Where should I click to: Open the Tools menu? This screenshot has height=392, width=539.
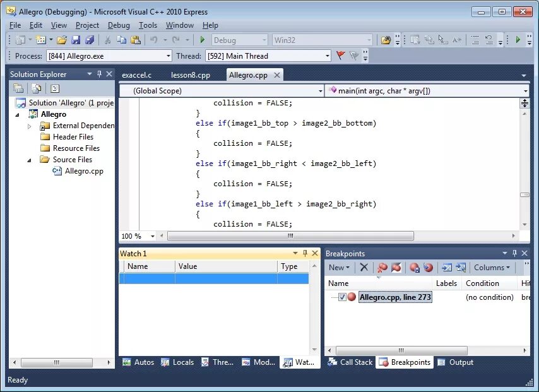point(148,25)
